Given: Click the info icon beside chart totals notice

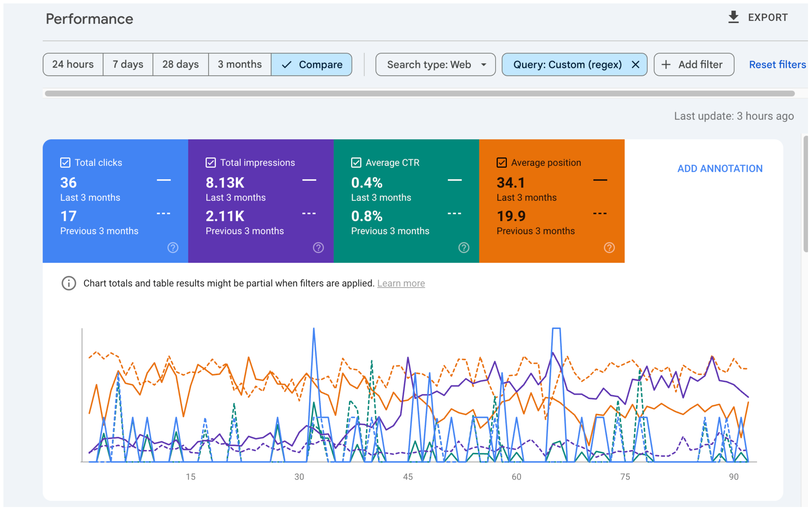Looking at the screenshot, I should [69, 283].
